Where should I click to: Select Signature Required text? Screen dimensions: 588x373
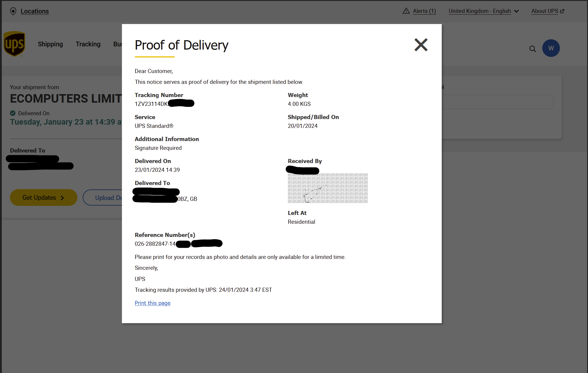tap(158, 148)
